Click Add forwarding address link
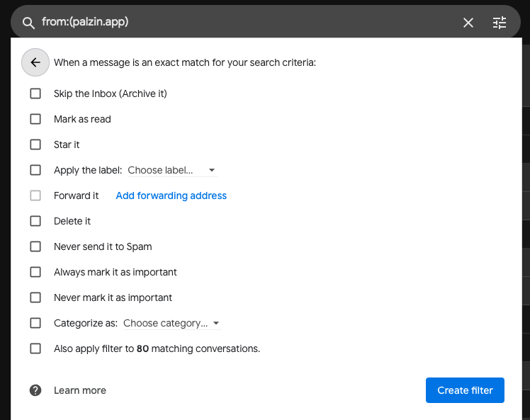Image resolution: width=530 pixels, height=420 pixels. point(171,195)
